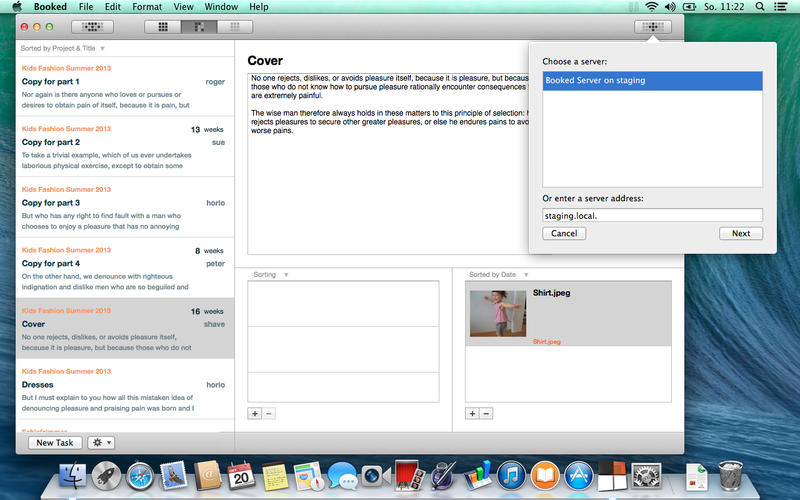Open the View menu
Image resolution: width=800 pixels, height=500 pixels.
point(183,7)
